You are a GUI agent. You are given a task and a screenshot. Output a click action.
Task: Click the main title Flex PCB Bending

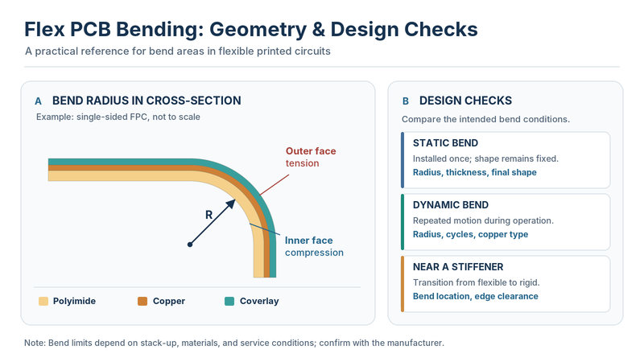point(251,30)
